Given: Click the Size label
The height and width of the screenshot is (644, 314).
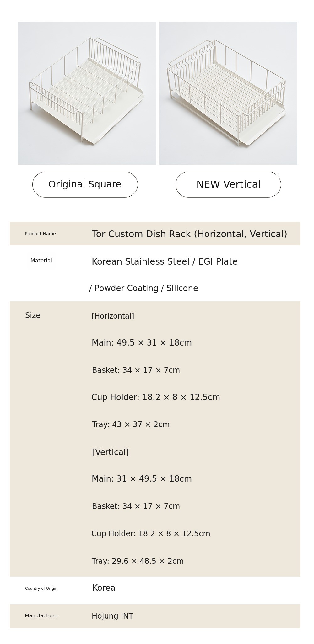Looking at the screenshot, I should 33,315.
